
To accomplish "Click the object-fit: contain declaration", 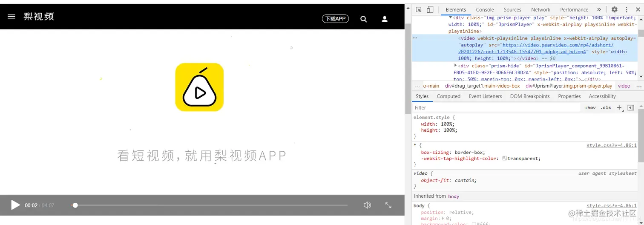I will pos(449,180).
